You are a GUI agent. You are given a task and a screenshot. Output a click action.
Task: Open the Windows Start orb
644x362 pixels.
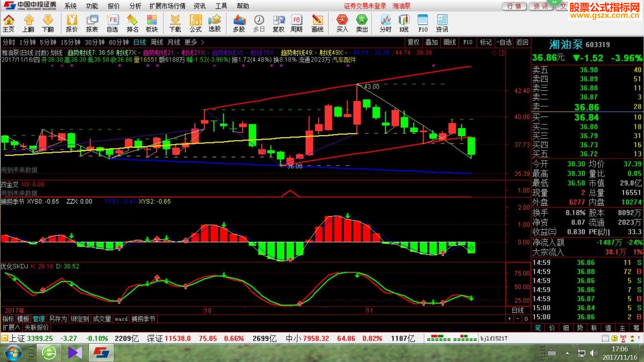click(x=13, y=353)
